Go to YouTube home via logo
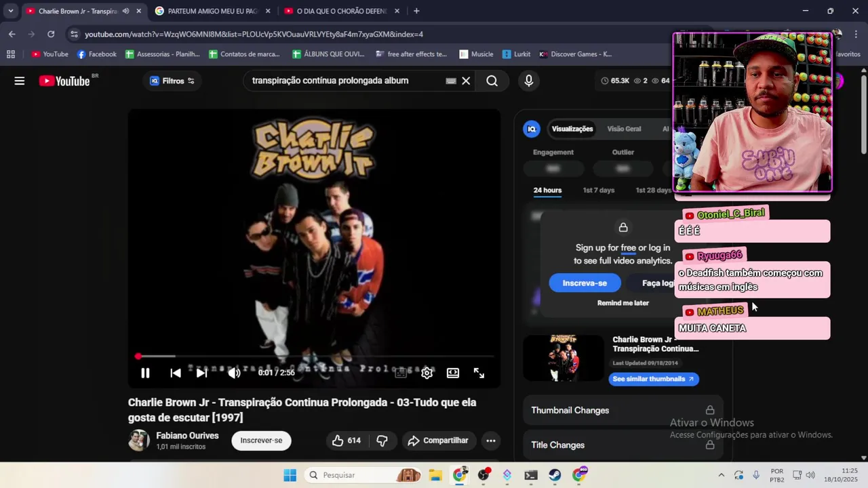The width and height of the screenshot is (868, 488). [x=64, y=81]
